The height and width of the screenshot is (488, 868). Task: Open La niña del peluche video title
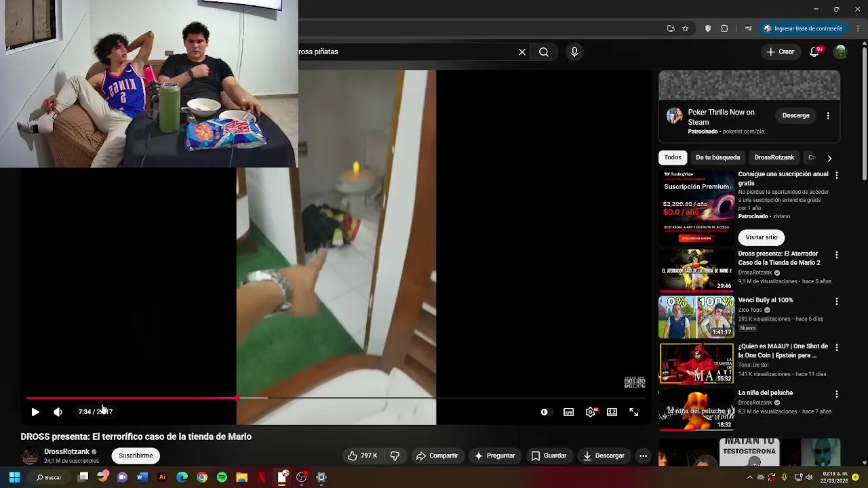[x=765, y=393]
